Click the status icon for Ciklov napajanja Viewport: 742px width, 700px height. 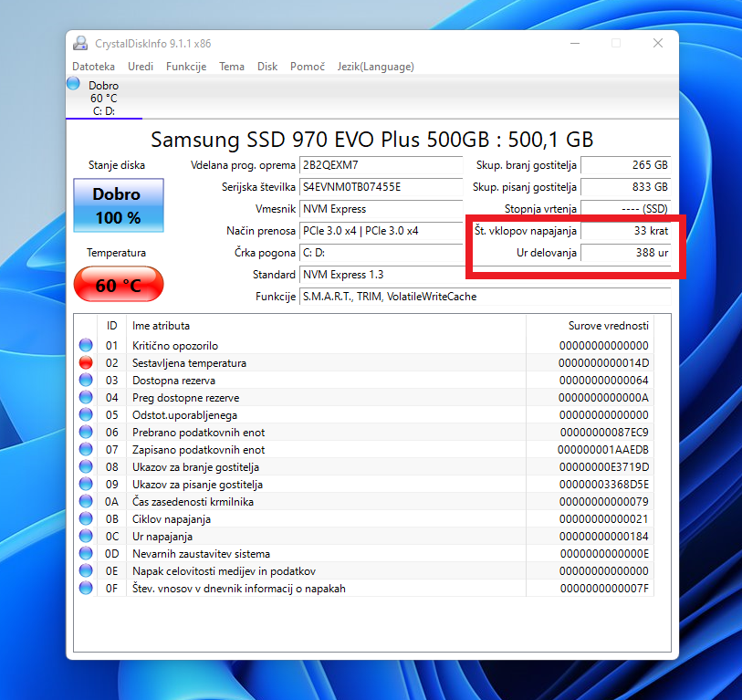(86, 518)
